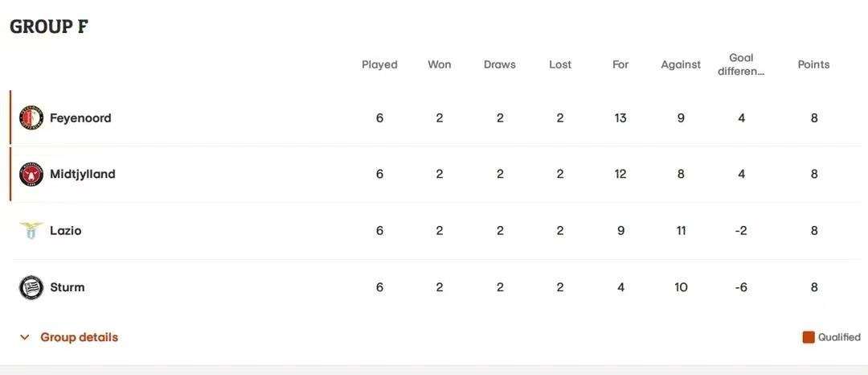Click the GROUP F heading
Screen dimensions: 868x375
point(49,27)
